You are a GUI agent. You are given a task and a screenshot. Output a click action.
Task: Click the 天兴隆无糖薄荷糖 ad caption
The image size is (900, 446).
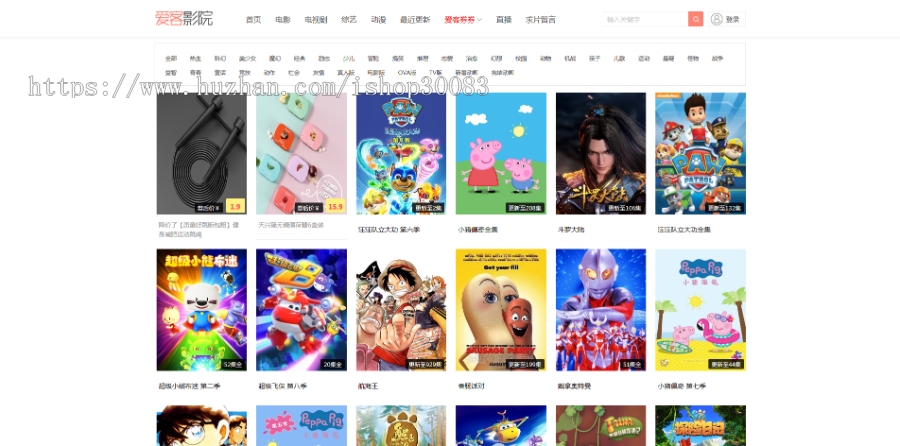pos(291,225)
